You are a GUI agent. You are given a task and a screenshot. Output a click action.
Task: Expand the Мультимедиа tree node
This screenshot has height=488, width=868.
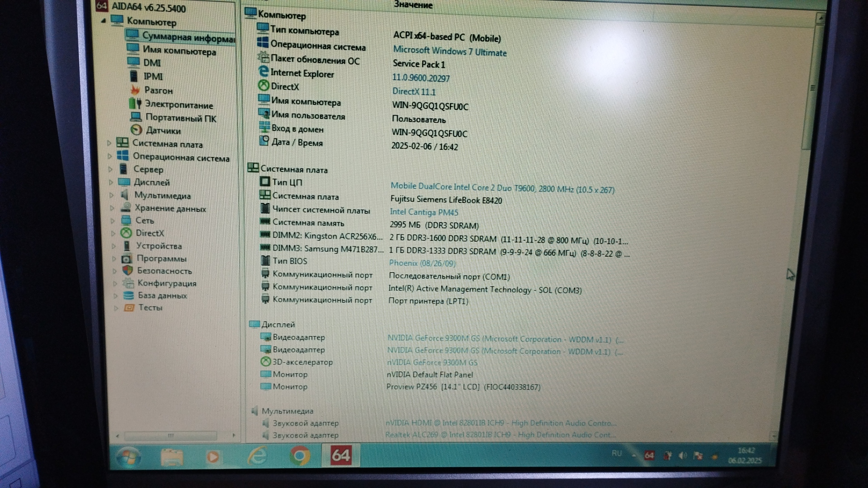click(x=112, y=196)
